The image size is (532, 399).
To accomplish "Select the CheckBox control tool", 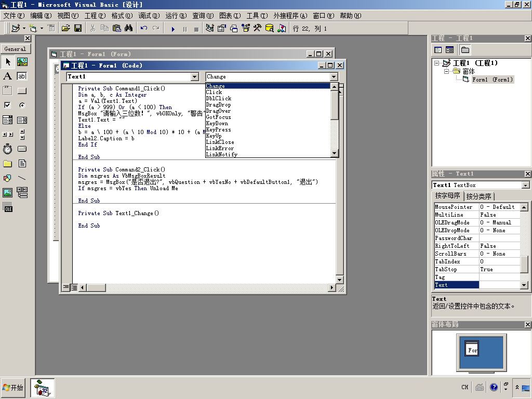I will pos(8,105).
